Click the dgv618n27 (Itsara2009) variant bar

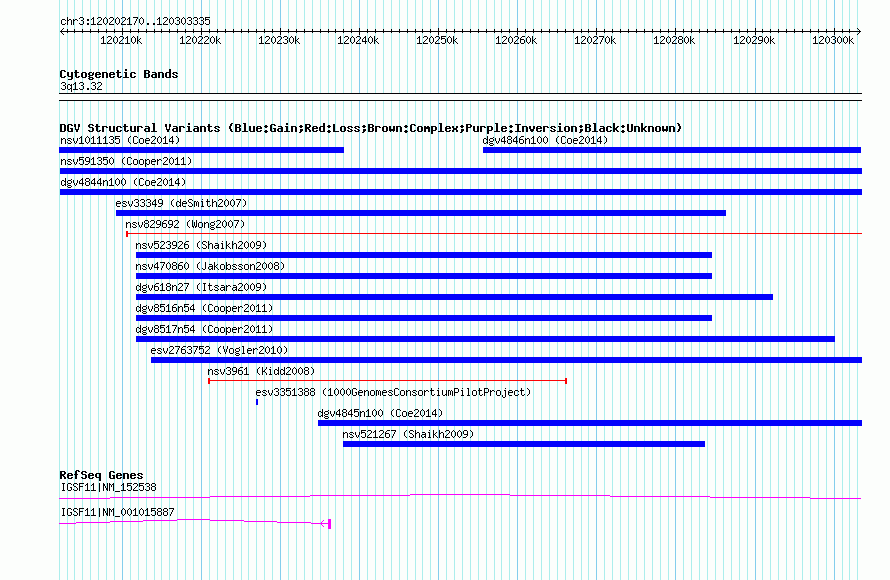454,297
